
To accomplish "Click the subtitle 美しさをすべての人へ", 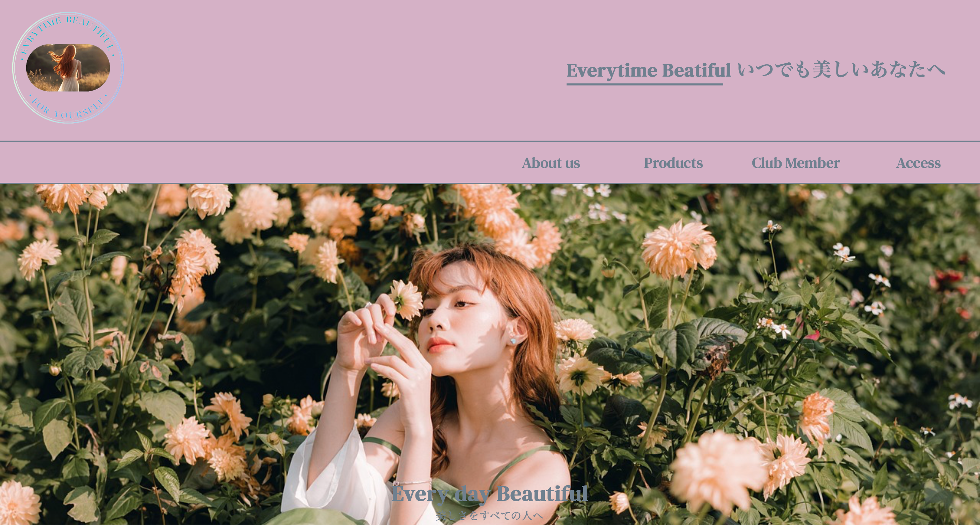I will click(x=490, y=515).
